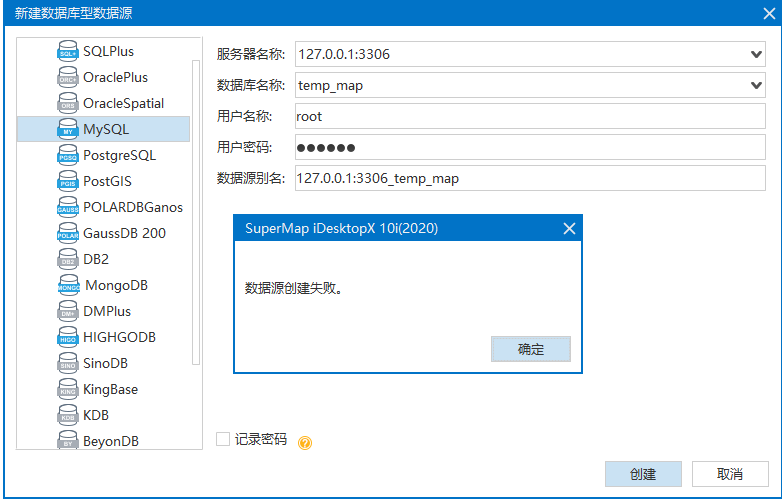Image resolution: width=782 pixels, height=500 pixels.
Task: Click the database type list scrollbar
Action: click(196, 213)
